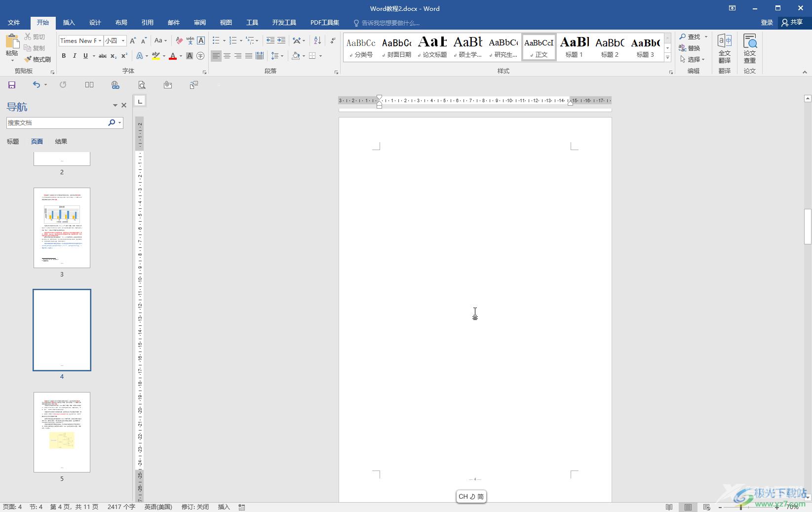Switch to the Review (审阅) ribbon tab
This screenshot has width=812, height=512.
click(200, 23)
